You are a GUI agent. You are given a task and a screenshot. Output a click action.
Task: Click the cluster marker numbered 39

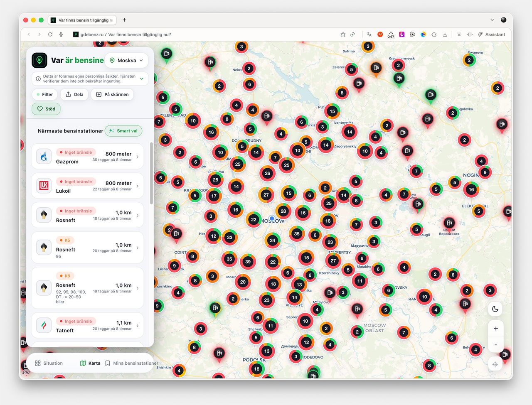(x=248, y=262)
